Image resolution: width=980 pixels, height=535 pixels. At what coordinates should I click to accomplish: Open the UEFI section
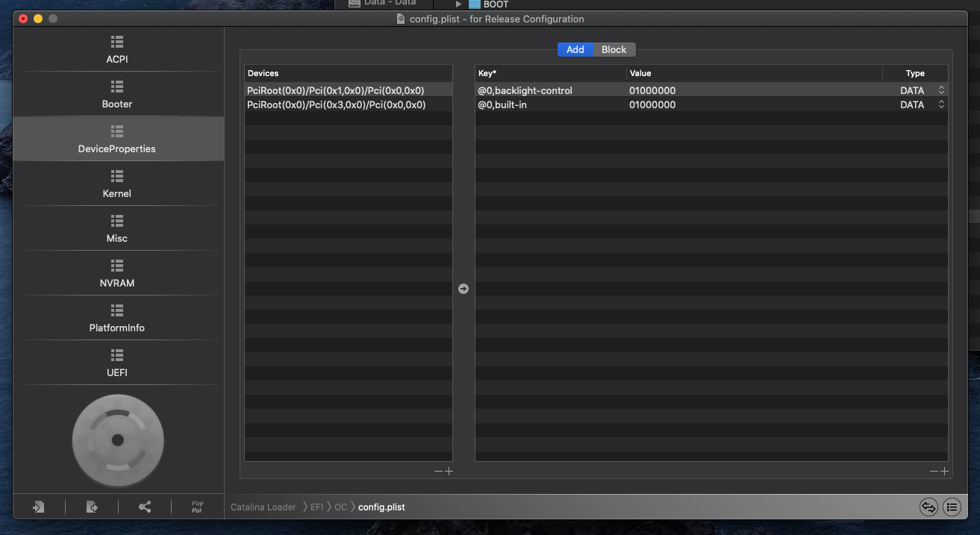click(x=118, y=363)
